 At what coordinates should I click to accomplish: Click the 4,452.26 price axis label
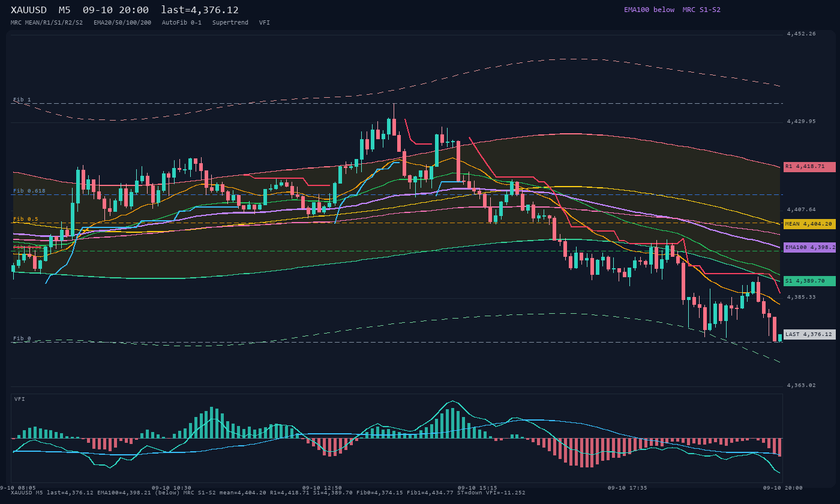point(801,34)
